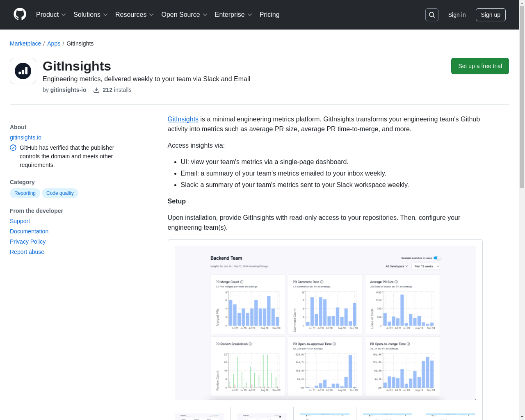This screenshot has height=420, width=525.
Task: Expand the Enterprise menu
Action: point(233,15)
